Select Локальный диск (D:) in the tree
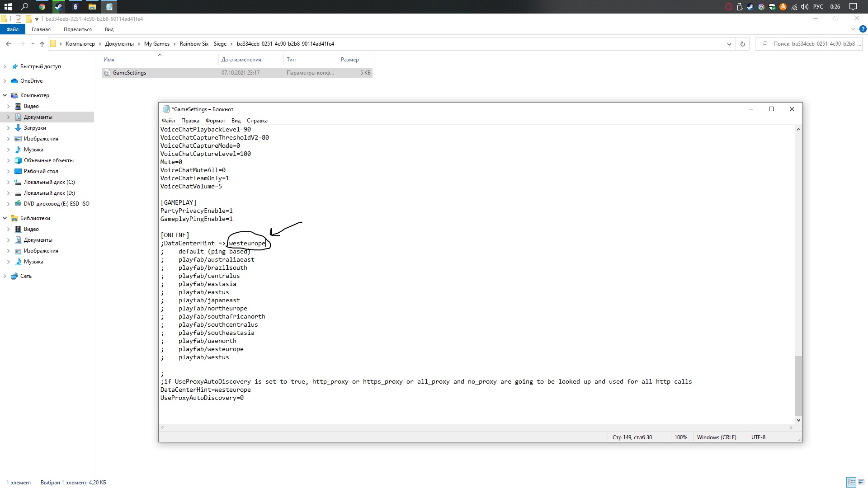This screenshot has width=868, height=488. click(49, 193)
